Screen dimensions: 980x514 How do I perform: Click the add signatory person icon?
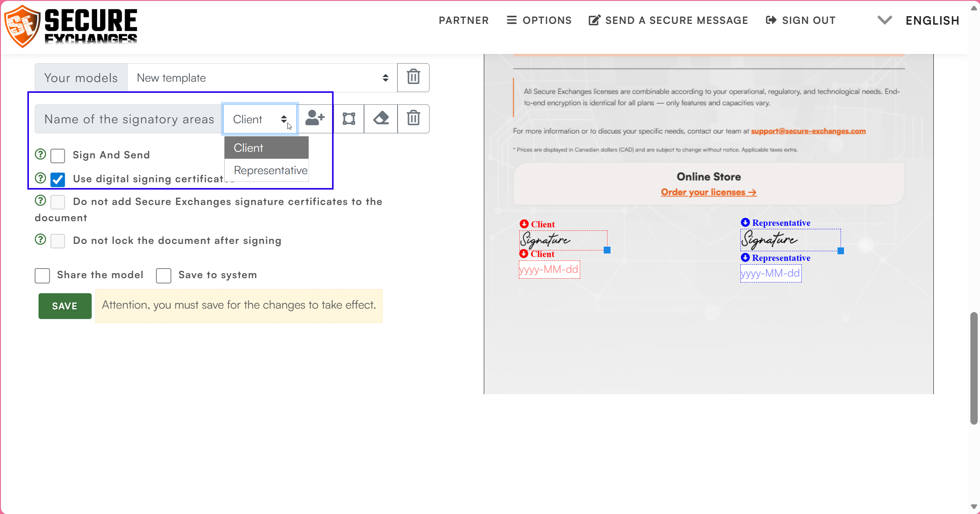(315, 118)
